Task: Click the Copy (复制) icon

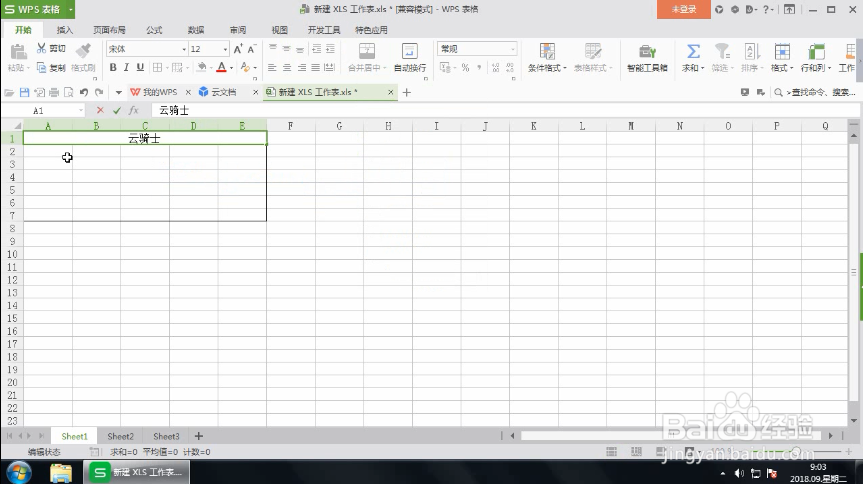Action: 41,68
